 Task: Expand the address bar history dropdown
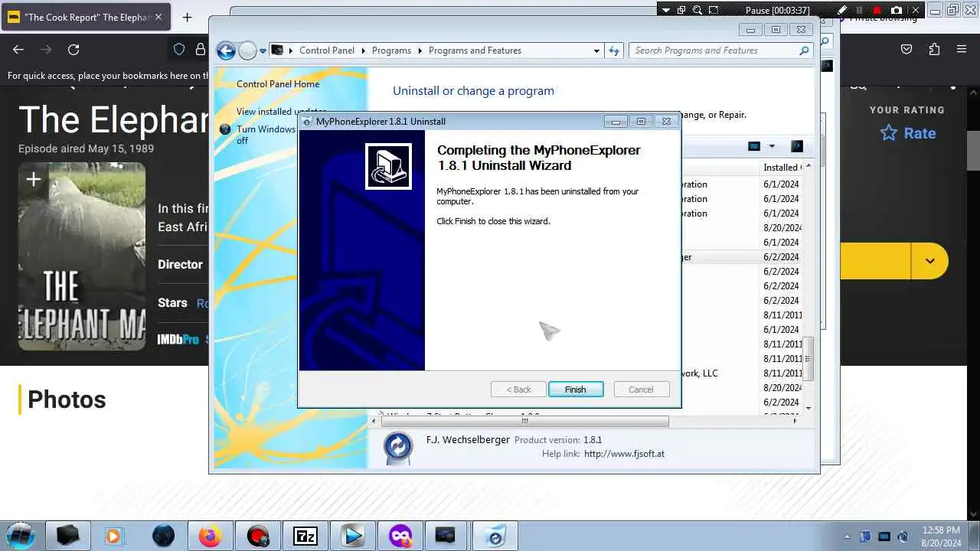pos(596,51)
